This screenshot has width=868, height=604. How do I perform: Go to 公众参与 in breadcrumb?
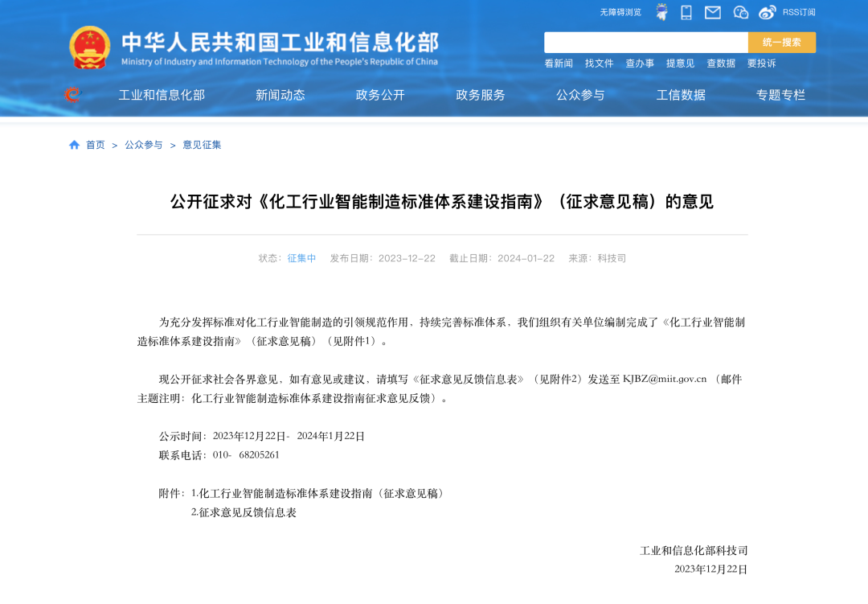(143, 145)
